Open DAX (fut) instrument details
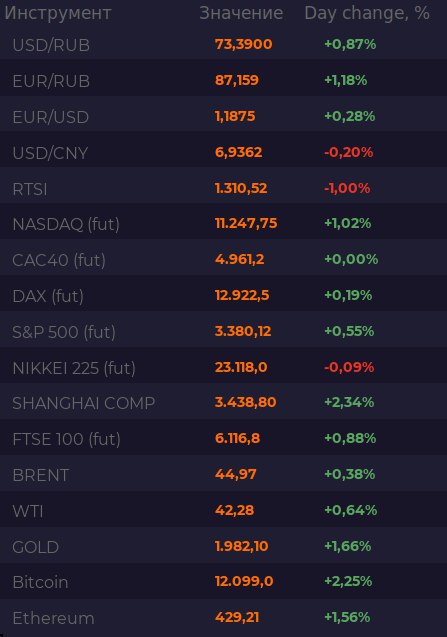447x637 pixels. click(48, 296)
